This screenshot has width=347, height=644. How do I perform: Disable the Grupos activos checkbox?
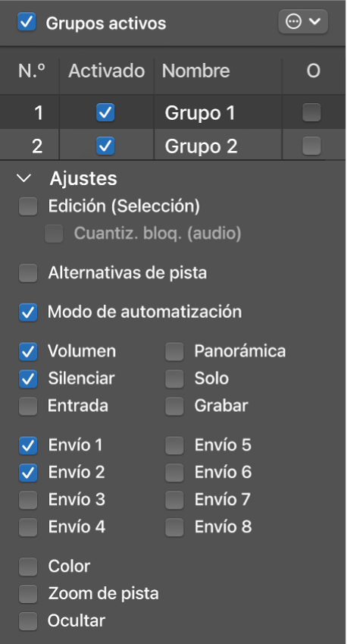(27, 22)
